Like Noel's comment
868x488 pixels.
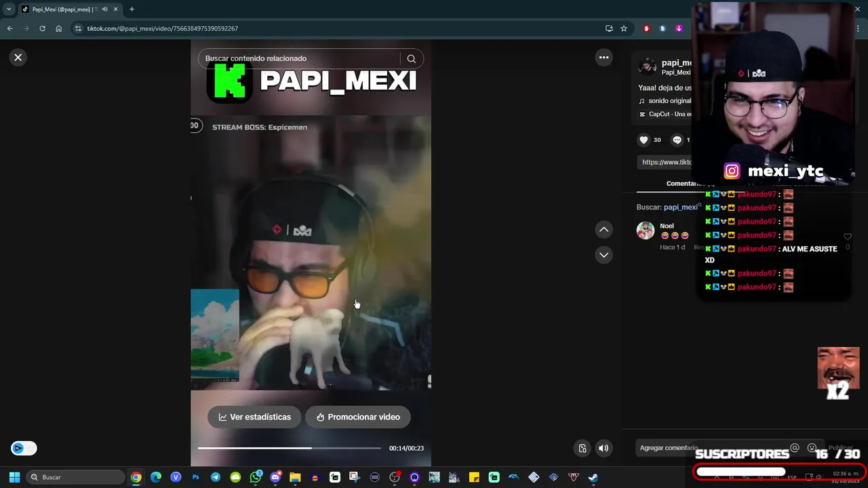[x=847, y=236]
